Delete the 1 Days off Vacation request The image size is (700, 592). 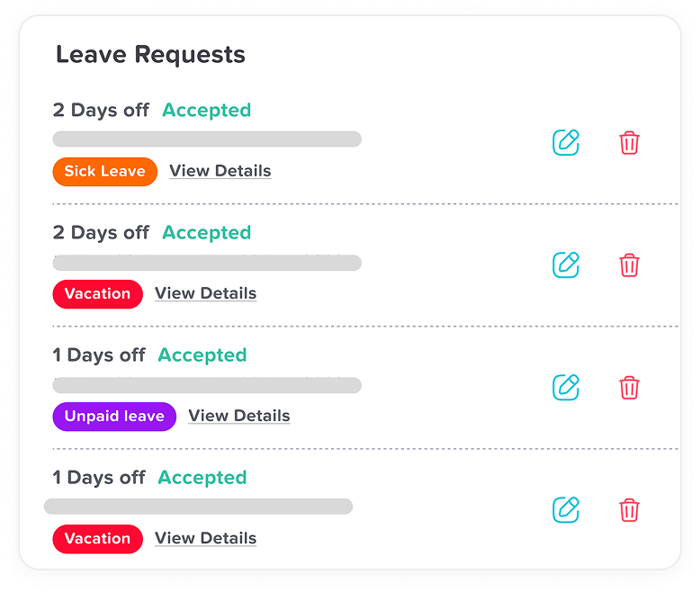point(629,509)
